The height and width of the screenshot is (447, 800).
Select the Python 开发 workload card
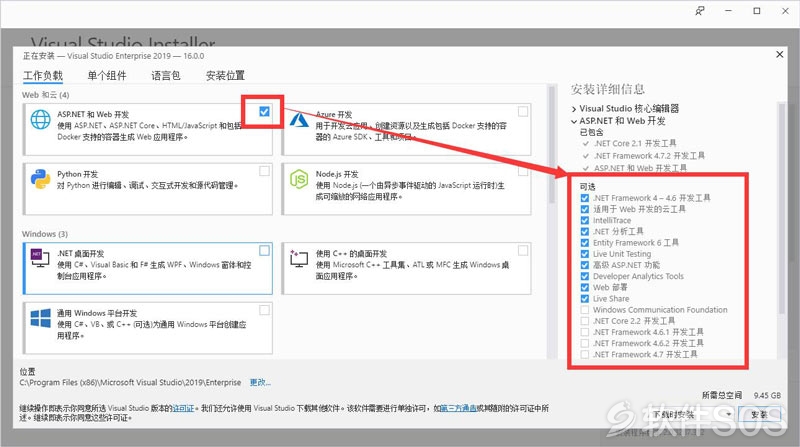pos(147,189)
